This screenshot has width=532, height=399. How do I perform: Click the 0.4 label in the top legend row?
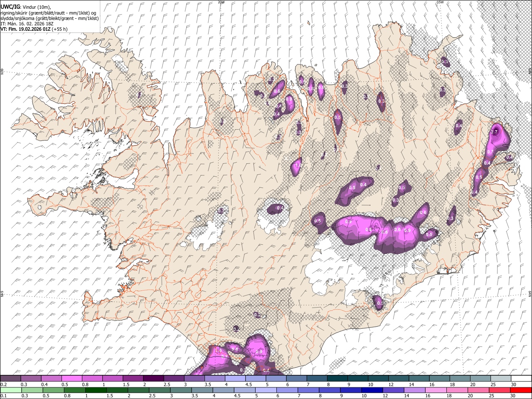click(x=44, y=384)
